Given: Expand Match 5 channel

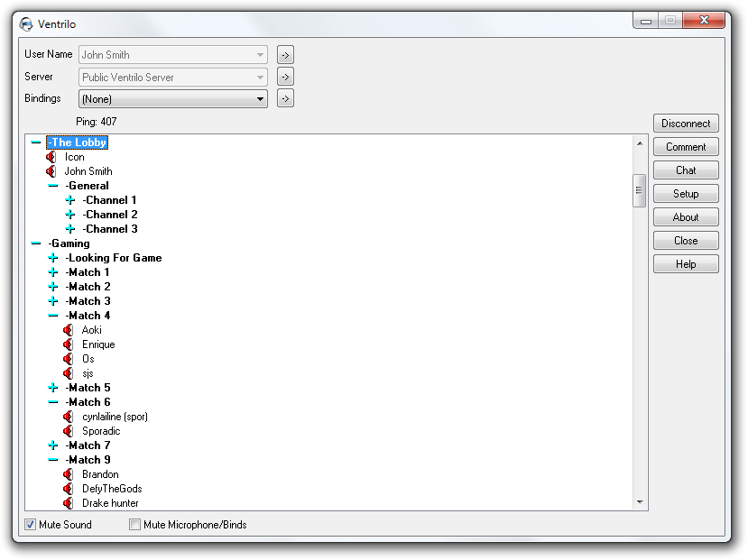Looking at the screenshot, I should [x=53, y=388].
